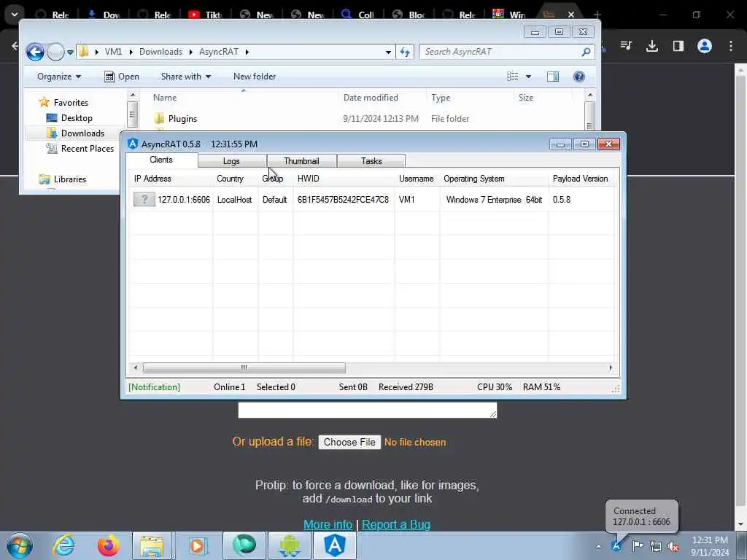
Task: Click the text area above file upload
Action: click(x=368, y=410)
